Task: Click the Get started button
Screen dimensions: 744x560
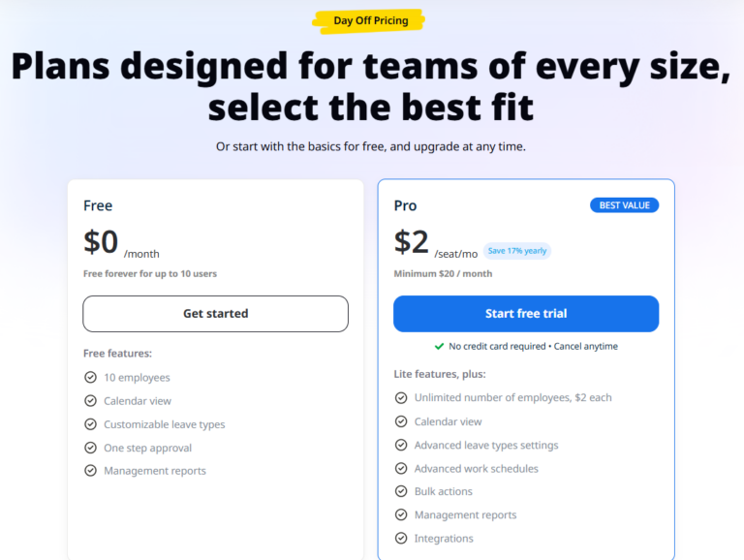Action: click(x=215, y=314)
